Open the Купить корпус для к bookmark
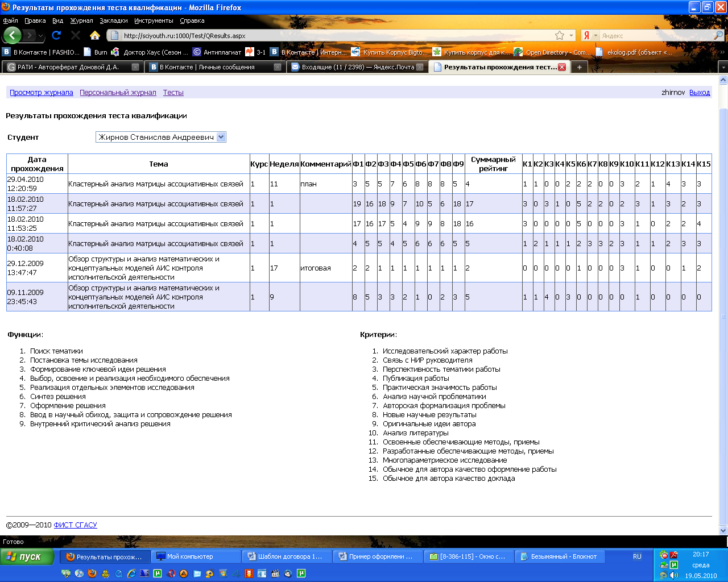728x582 pixels. [x=471, y=52]
